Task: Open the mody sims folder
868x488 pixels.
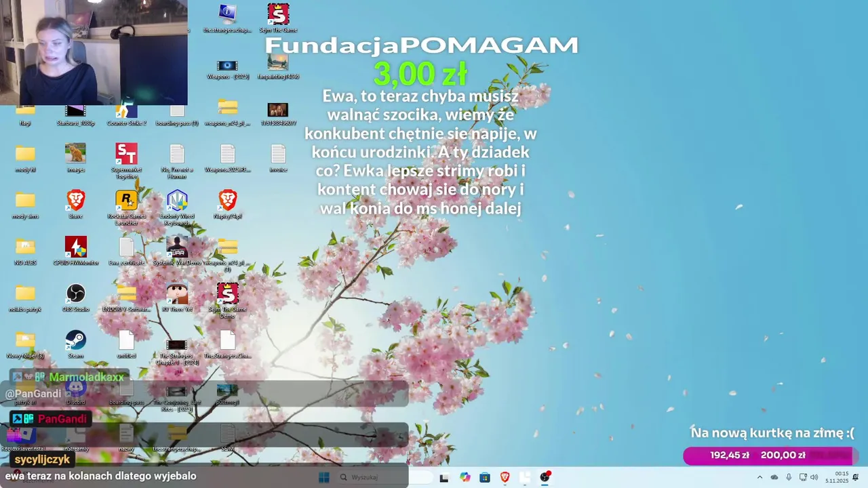Action: (25, 204)
